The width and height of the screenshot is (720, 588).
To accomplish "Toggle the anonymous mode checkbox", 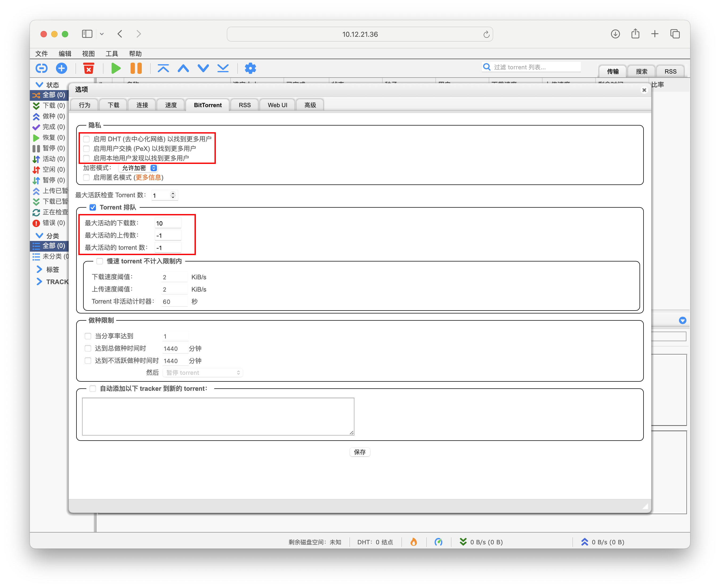I will [x=87, y=178].
